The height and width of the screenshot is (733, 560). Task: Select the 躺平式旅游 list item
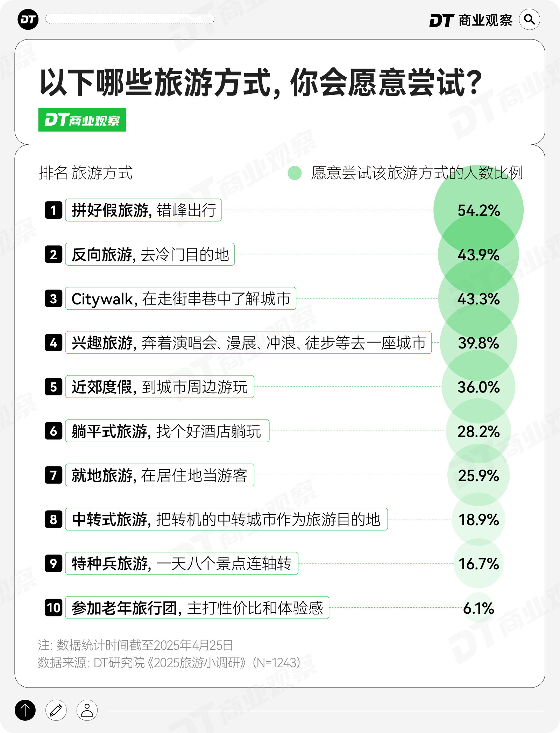[x=167, y=431]
